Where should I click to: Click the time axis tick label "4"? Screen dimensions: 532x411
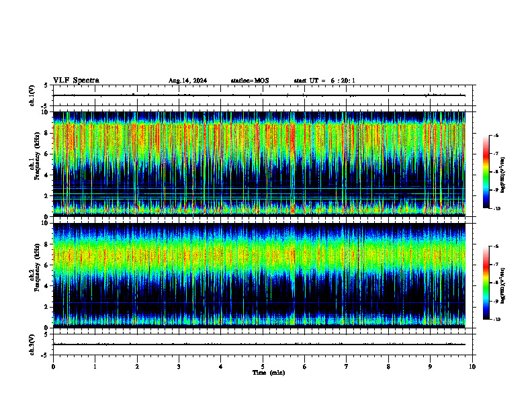point(221,367)
